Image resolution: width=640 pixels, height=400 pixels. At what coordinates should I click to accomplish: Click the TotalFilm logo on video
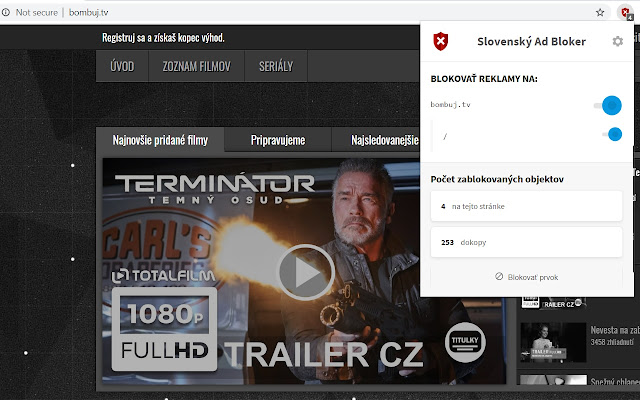click(163, 276)
